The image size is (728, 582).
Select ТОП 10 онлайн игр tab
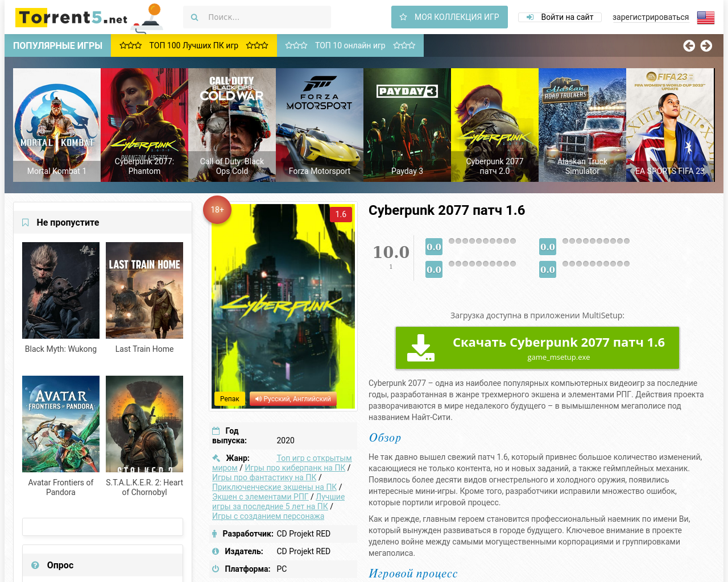(350, 45)
